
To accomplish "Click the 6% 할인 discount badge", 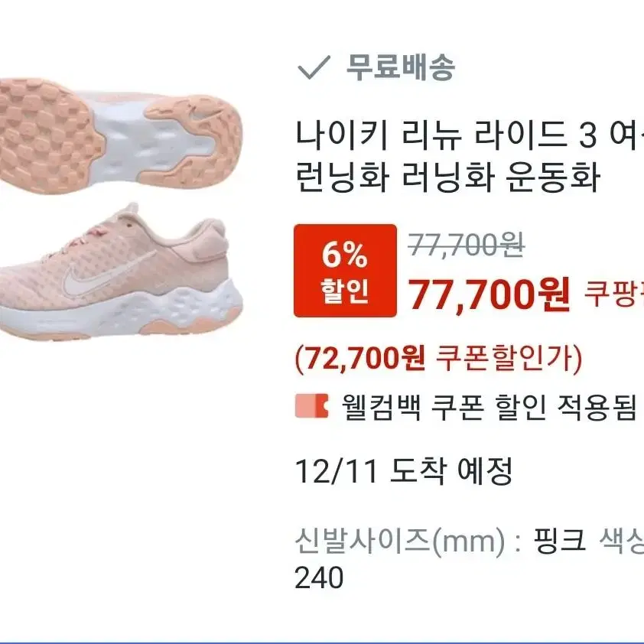I will coord(346,271).
